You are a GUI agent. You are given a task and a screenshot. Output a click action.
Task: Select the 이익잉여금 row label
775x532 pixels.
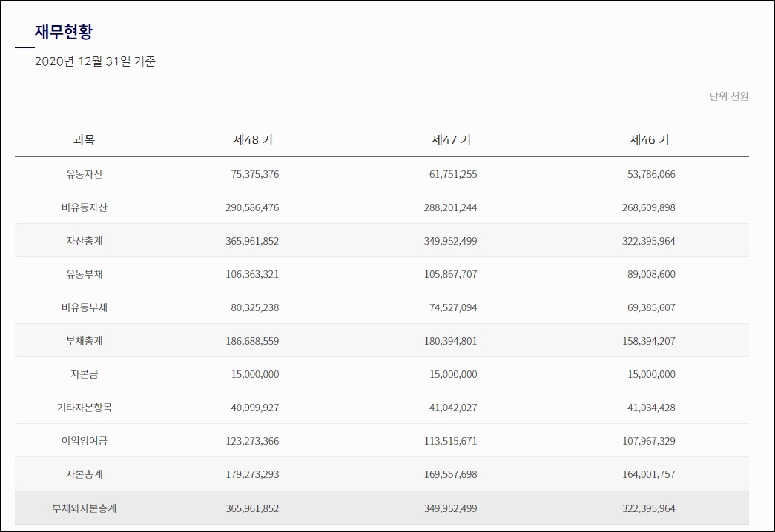(85, 441)
